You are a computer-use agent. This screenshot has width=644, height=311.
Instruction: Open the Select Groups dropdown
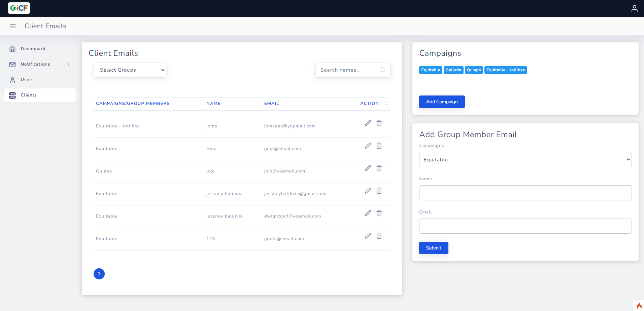point(130,70)
